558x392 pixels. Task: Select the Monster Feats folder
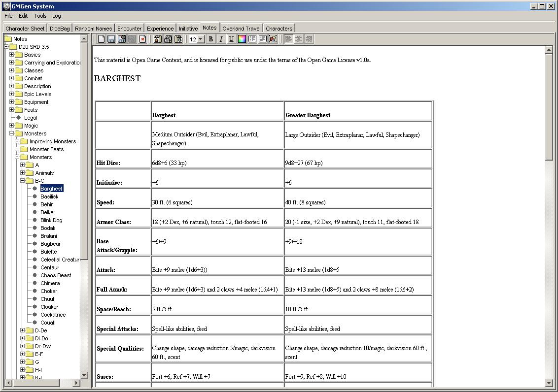point(47,149)
